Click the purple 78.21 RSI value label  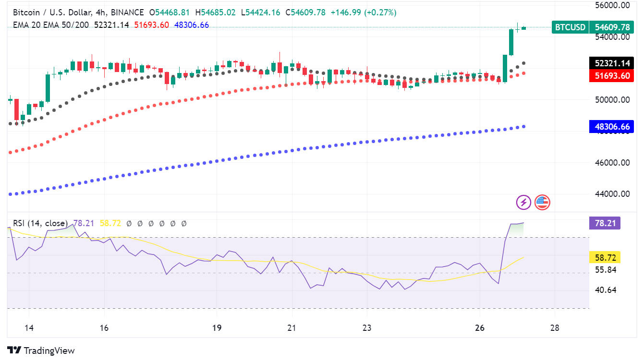605,223
